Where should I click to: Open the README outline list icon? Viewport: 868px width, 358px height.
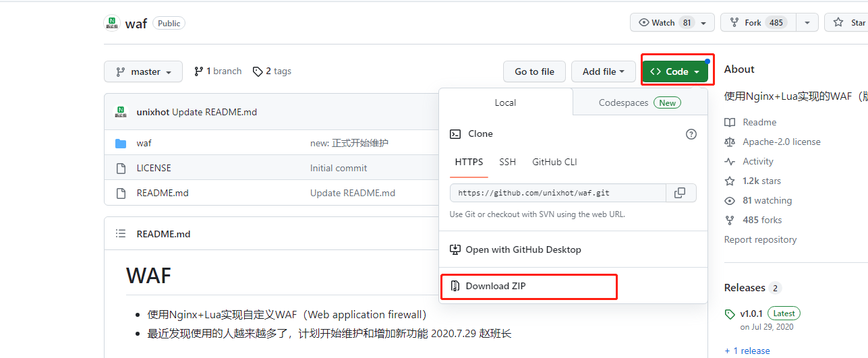coord(121,234)
